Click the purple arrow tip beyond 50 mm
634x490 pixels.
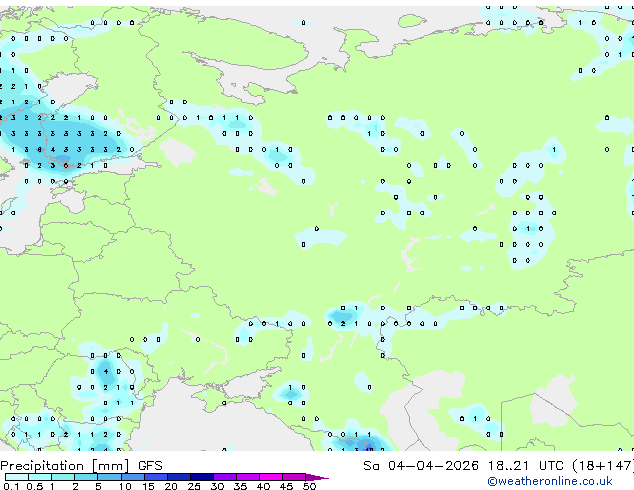pos(317,477)
